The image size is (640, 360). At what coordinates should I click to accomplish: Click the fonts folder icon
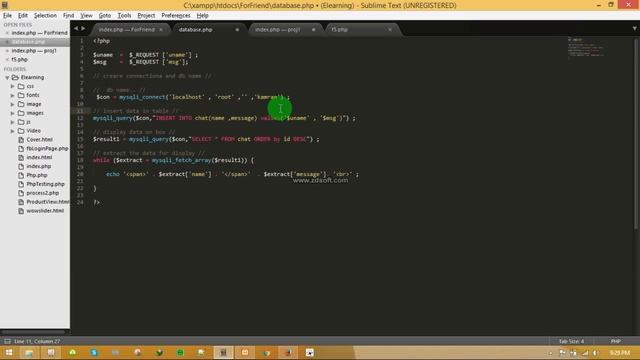(x=21, y=95)
